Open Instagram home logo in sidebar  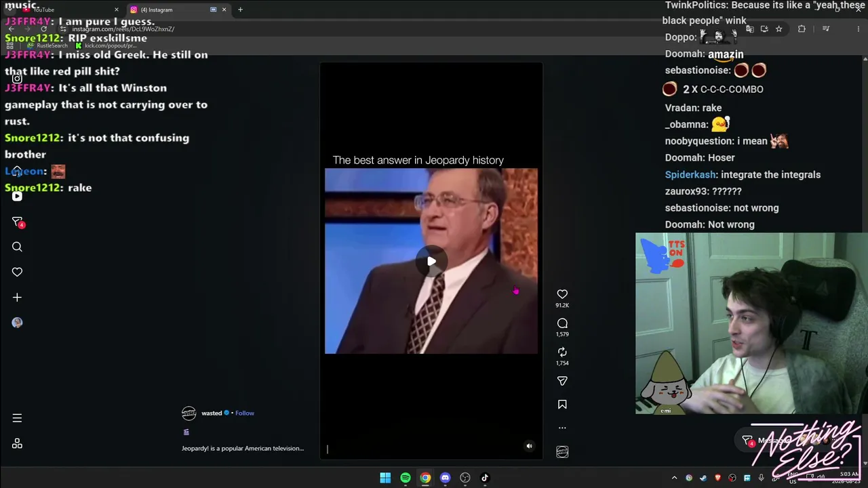17,79
